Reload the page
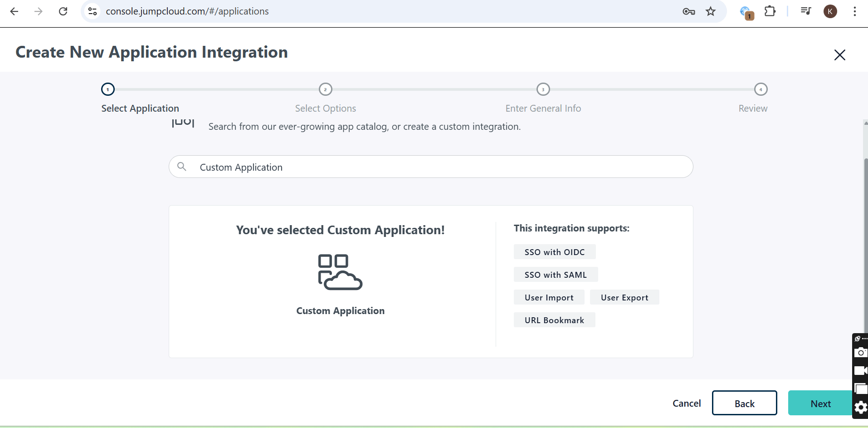Screen dimensions: 868x428 [63, 11]
